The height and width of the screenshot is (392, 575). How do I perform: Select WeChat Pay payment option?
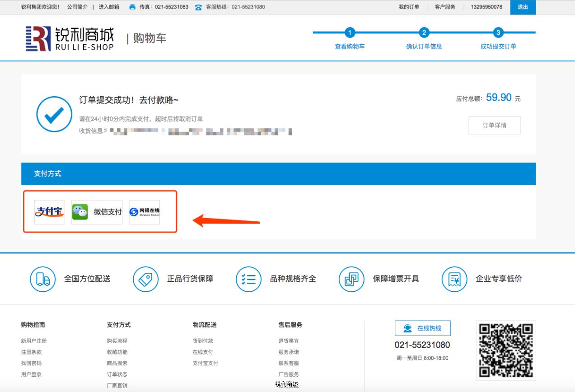(97, 212)
